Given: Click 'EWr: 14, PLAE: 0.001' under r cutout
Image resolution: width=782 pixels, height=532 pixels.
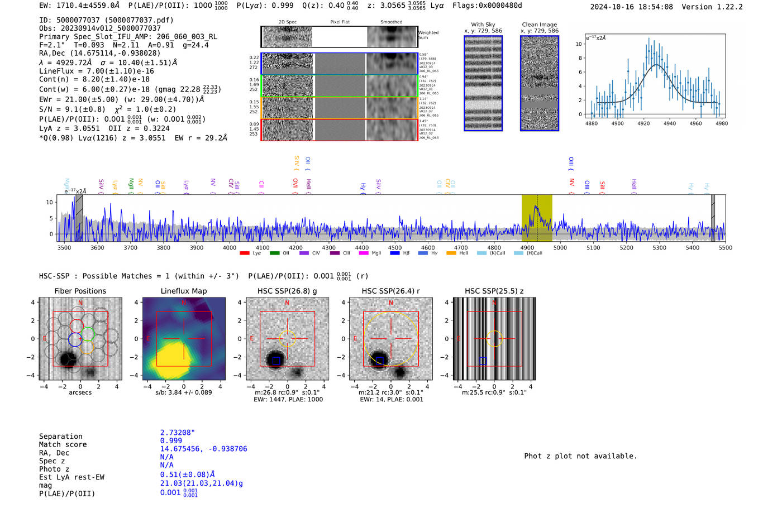Looking at the screenshot, I should [x=392, y=399].
